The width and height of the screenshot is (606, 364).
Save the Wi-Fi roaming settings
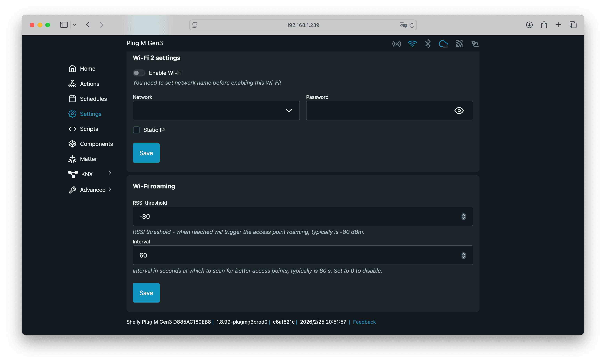[146, 293]
